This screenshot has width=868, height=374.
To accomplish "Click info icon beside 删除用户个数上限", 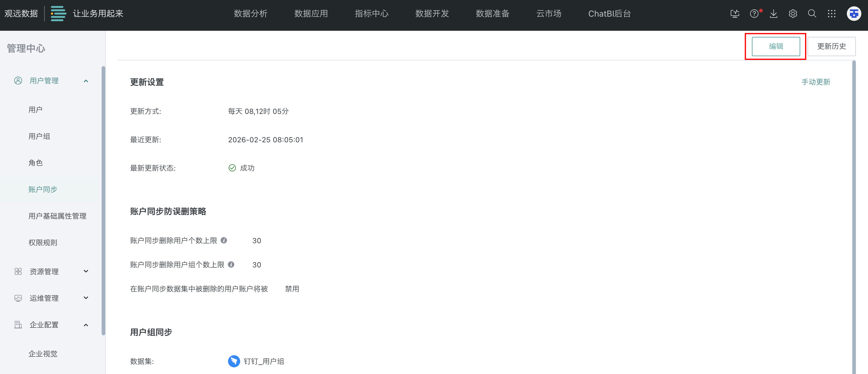I will [224, 240].
